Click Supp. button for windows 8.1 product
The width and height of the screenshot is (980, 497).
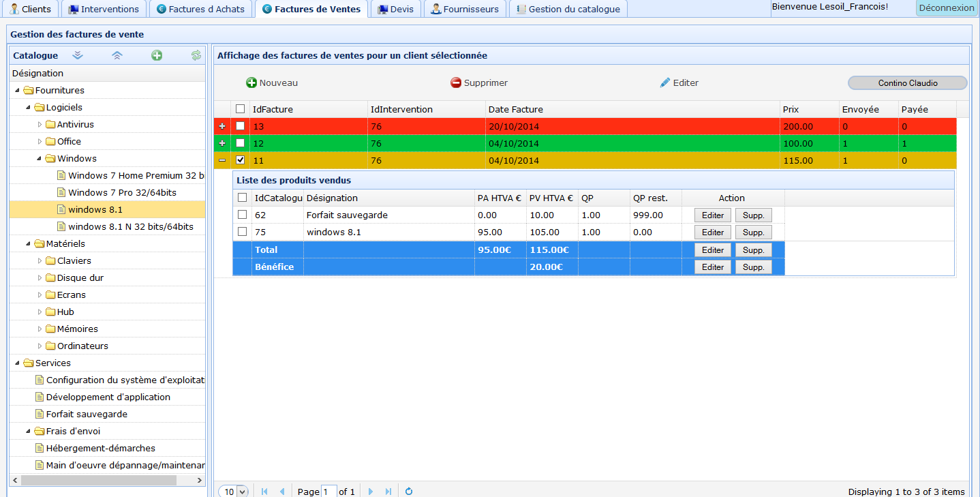coord(753,232)
